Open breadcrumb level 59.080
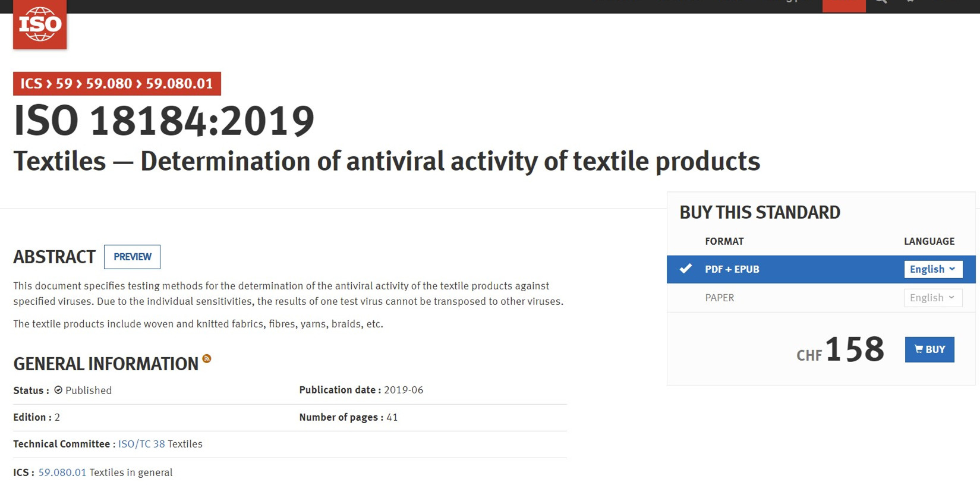 (x=109, y=84)
